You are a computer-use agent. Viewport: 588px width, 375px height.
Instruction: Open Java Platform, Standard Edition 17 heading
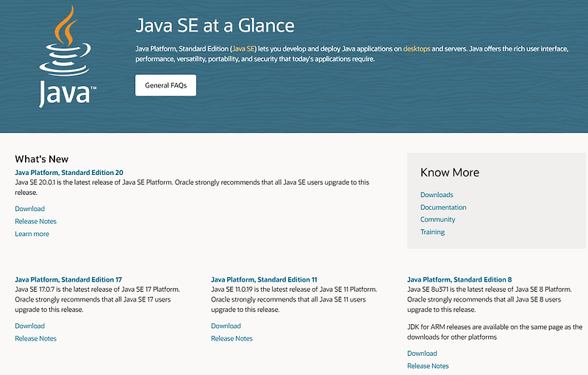pyautogui.click(x=68, y=279)
